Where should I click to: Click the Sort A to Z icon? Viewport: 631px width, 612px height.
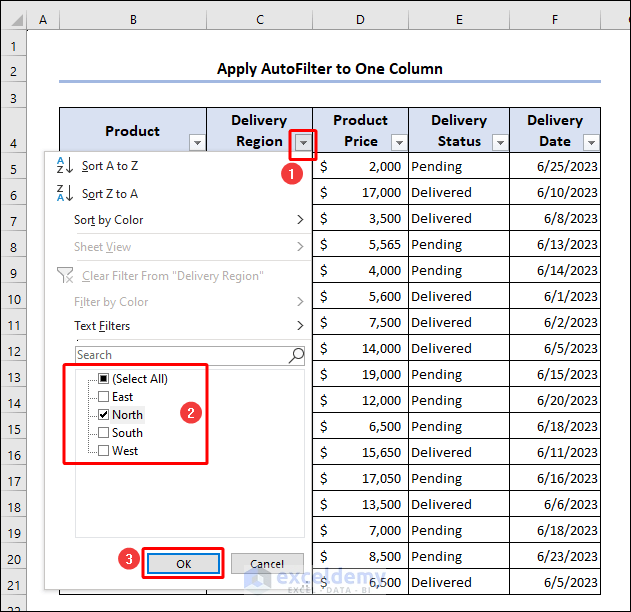[64, 165]
